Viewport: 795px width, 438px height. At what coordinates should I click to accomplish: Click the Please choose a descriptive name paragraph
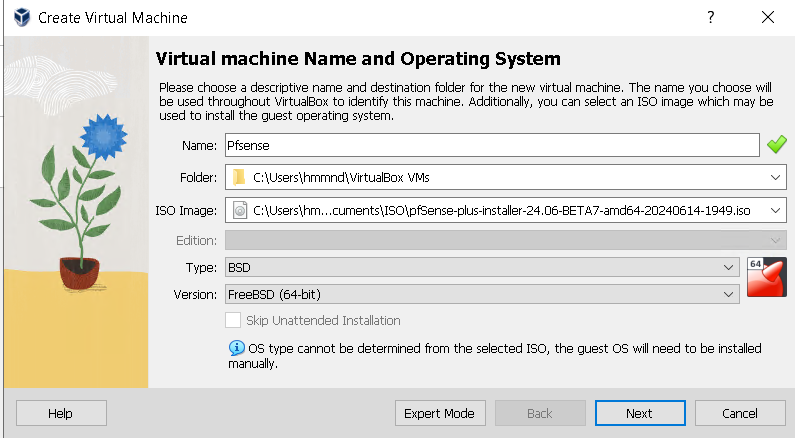pyautogui.click(x=466, y=101)
